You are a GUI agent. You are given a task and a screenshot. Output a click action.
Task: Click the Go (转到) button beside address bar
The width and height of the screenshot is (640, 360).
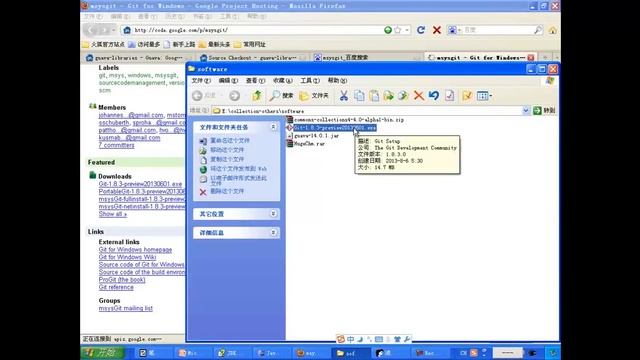tap(544, 110)
